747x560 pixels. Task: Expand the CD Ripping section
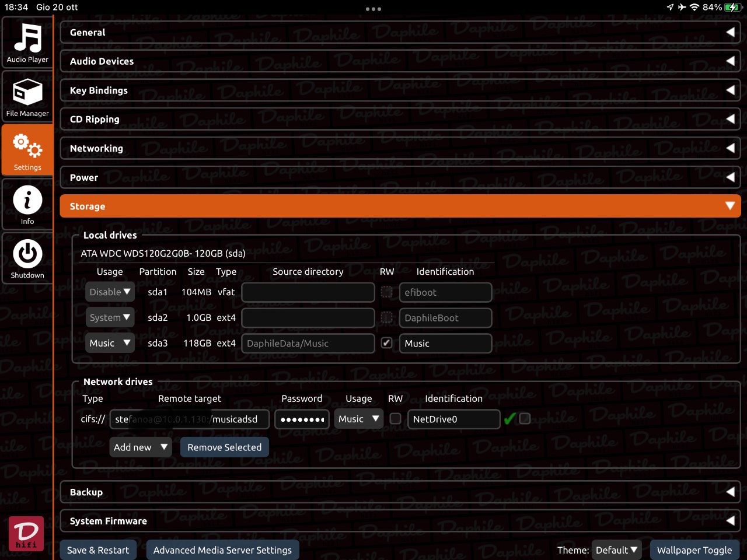coord(400,119)
